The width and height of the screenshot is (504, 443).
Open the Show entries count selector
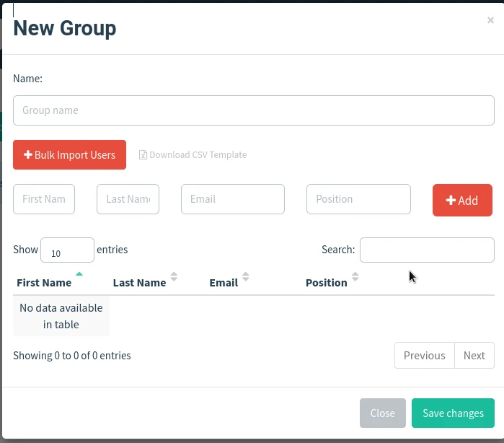tap(67, 250)
